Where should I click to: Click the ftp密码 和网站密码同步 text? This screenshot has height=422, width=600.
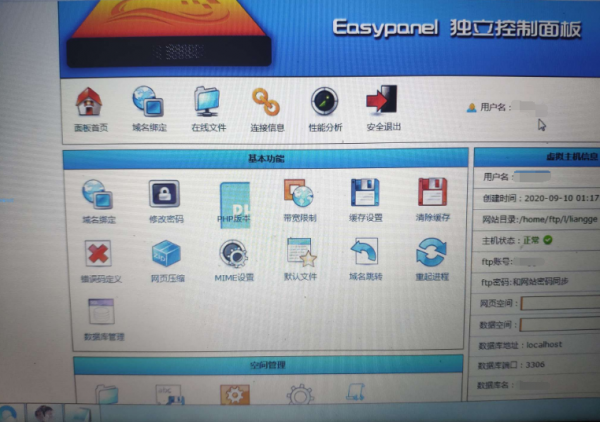[525, 282]
